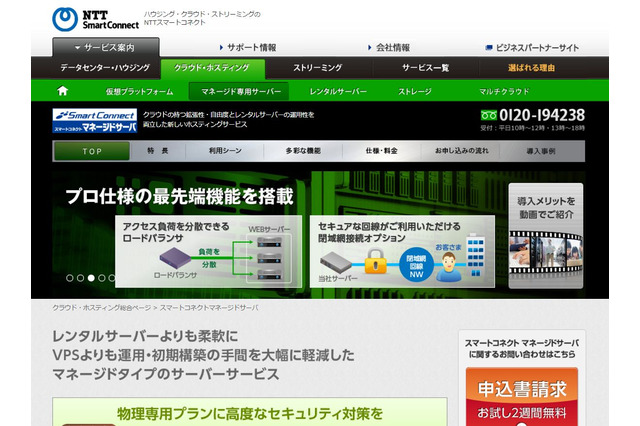Click the ロードバランサ feature panel
Viewport: 640px width, 426px height.
coord(209,251)
